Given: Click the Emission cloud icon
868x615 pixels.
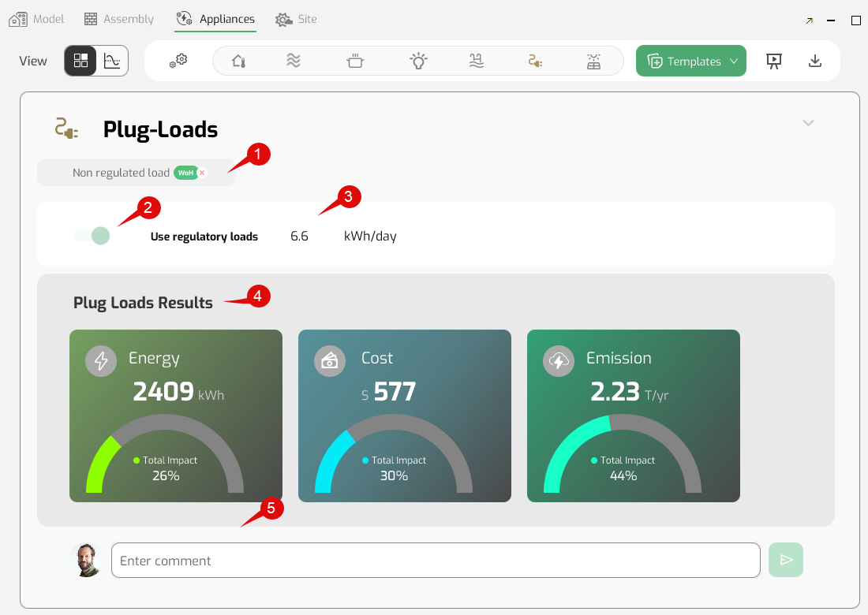Looking at the screenshot, I should (559, 361).
